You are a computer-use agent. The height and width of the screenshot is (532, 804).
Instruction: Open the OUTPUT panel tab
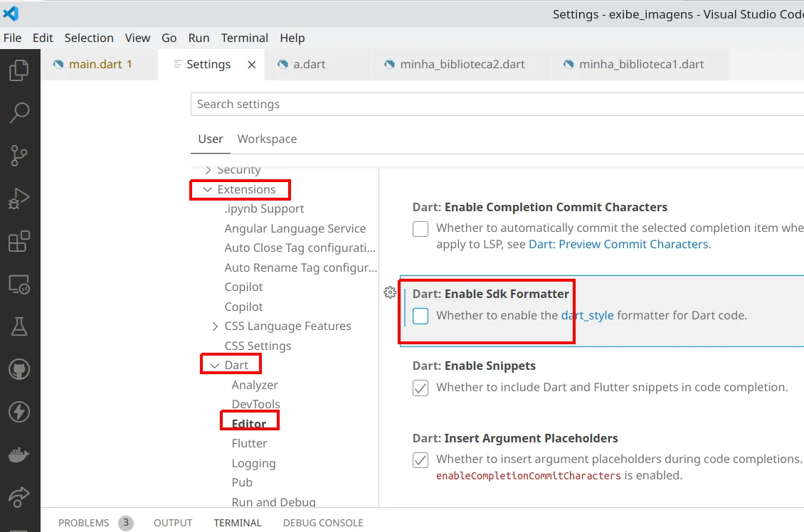pyautogui.click(x=173, y=523)
